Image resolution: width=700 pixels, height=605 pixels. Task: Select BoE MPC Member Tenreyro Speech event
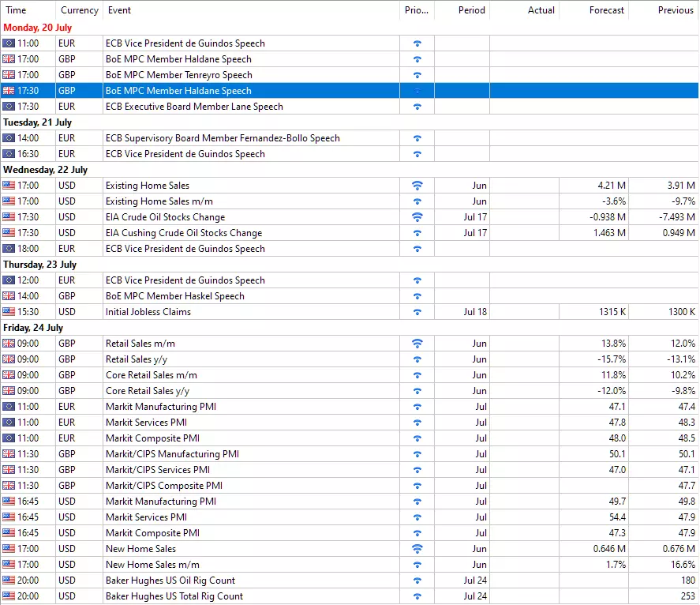point(179,75)
